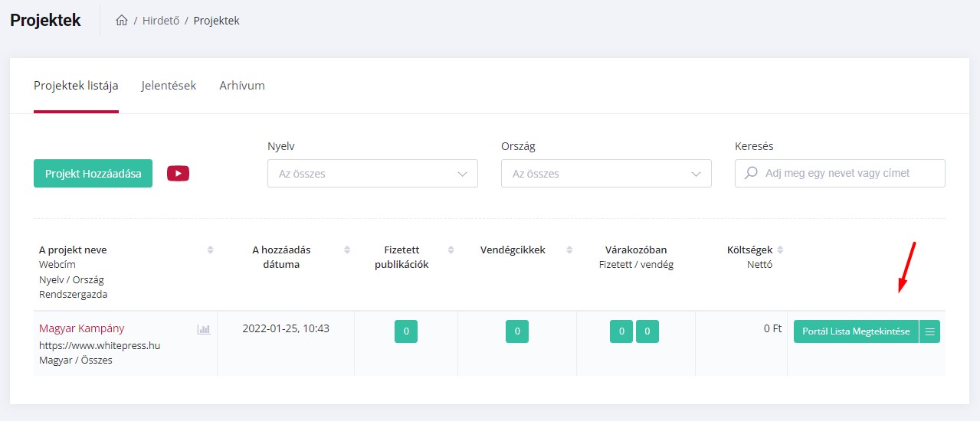Click the Vendégcikkek count badge 0

coord(517,331)
